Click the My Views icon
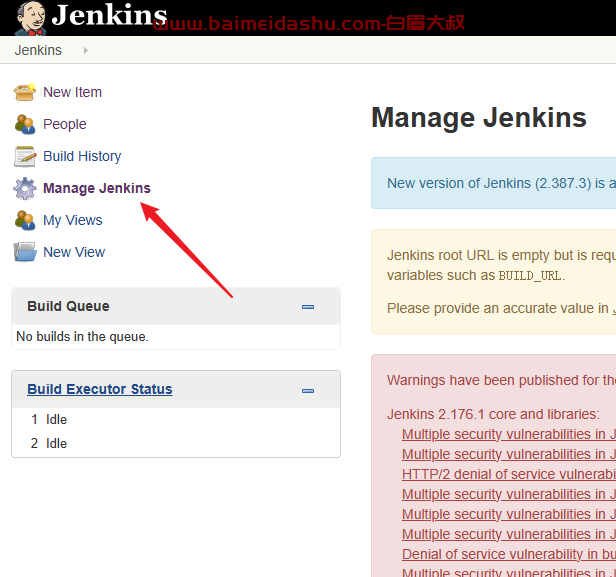616x577 pixels. [x=25, y=220]
